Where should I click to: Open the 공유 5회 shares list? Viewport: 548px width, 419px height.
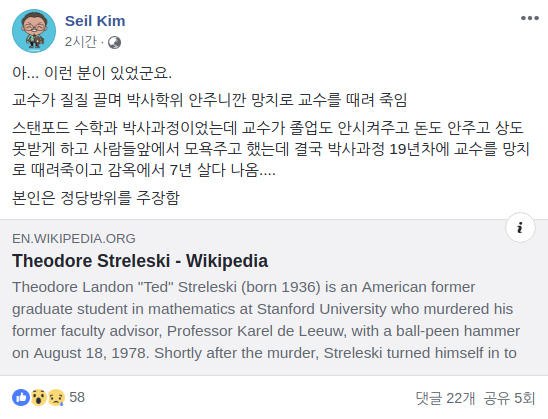click(x=509, y=398)
